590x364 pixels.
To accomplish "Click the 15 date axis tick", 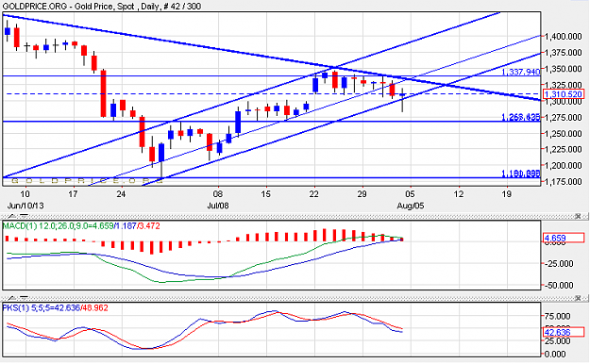I will (265, 194).
